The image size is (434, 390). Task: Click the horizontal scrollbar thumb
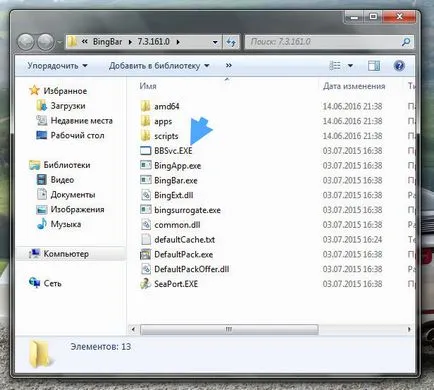click(229, 329)
